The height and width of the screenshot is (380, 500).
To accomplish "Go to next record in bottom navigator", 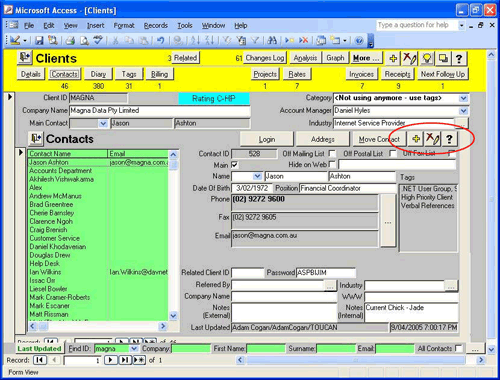I will pos(111,360).
